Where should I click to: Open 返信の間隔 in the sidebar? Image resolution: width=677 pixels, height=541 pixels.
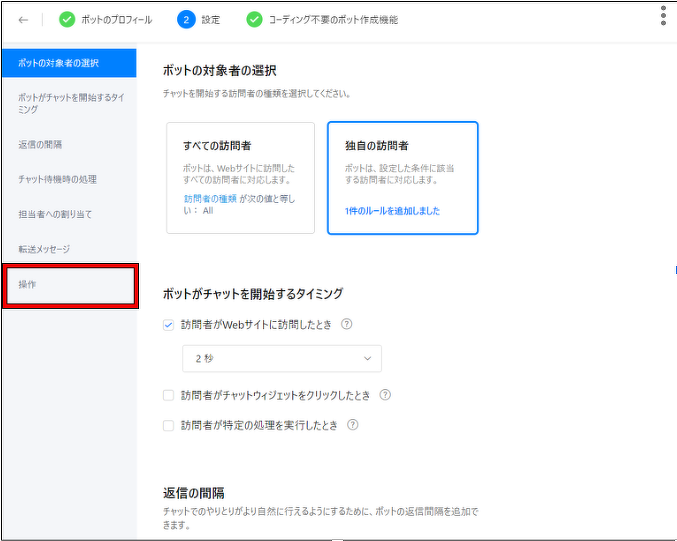pos(40,144)
